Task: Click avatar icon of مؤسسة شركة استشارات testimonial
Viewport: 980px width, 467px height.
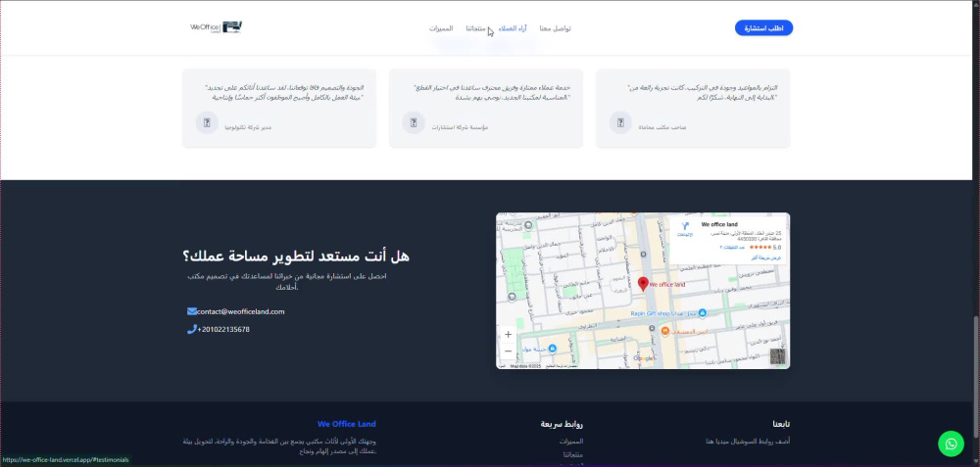Action: point(414,122)
